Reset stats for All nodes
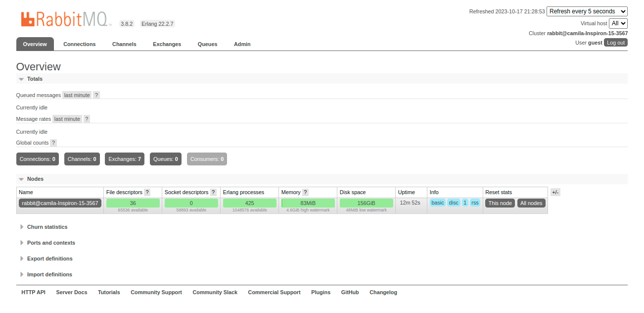Viewport: 644px width, 313px height. click(531, 203)
